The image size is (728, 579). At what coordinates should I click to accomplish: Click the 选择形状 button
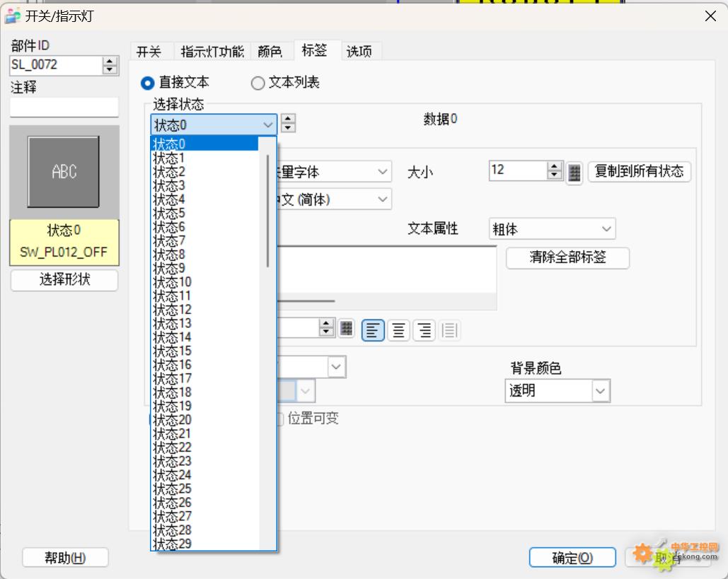(x=64, y=280)
